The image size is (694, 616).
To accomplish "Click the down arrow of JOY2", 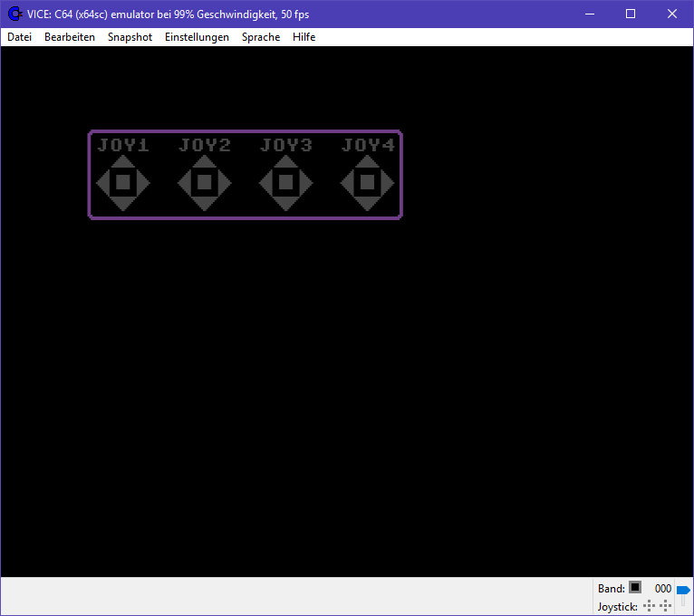I will (205, 204).
